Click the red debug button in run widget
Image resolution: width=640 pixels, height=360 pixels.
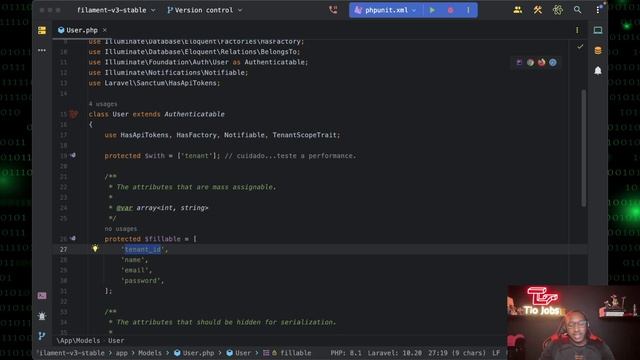450,10
